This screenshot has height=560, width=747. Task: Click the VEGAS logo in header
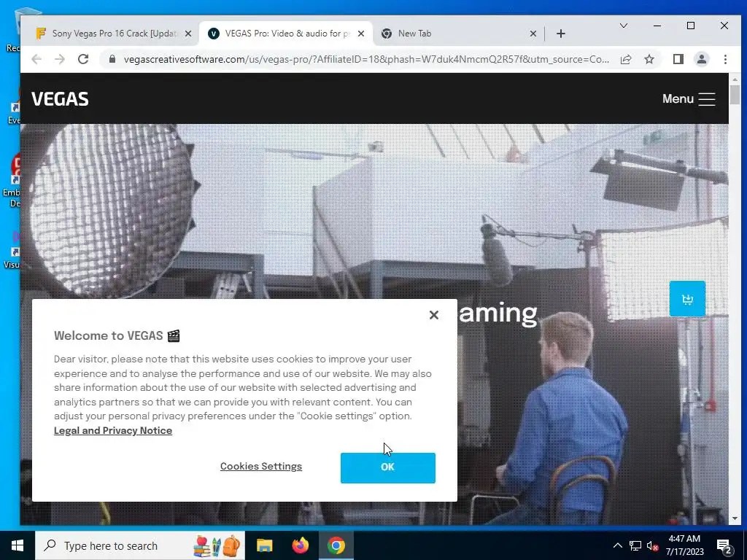coord(60,99)
